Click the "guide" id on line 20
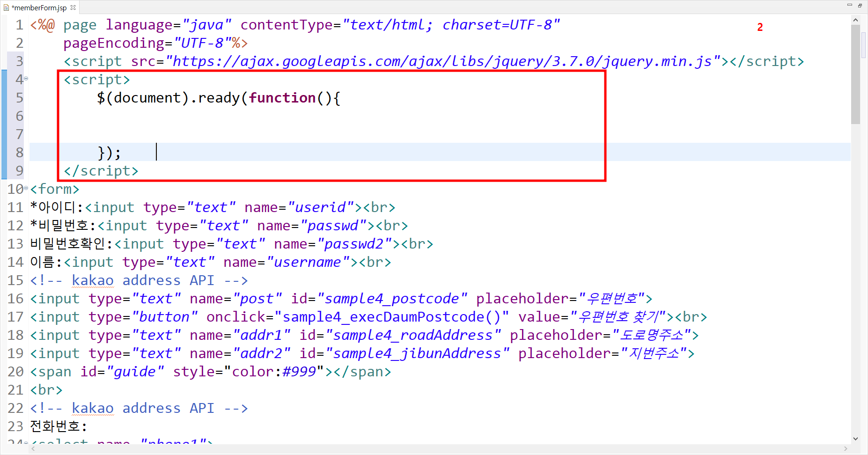The width and height of the screenshot is (868, 455). 135,372
